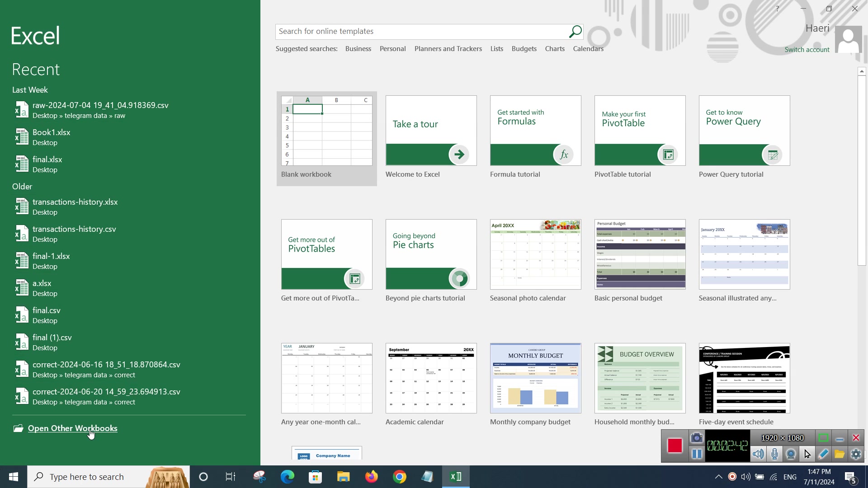Toggle webcam in screen recorder toolbar
The height and width of the screenshot is (488, 868).
click(791, 454)
